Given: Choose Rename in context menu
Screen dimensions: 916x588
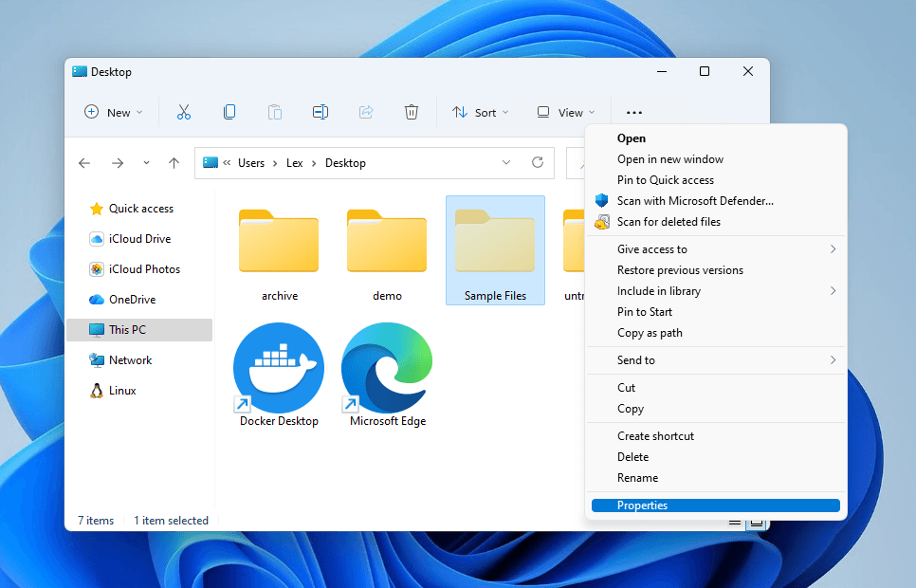Looking at the screenshot, I should 716,478.
